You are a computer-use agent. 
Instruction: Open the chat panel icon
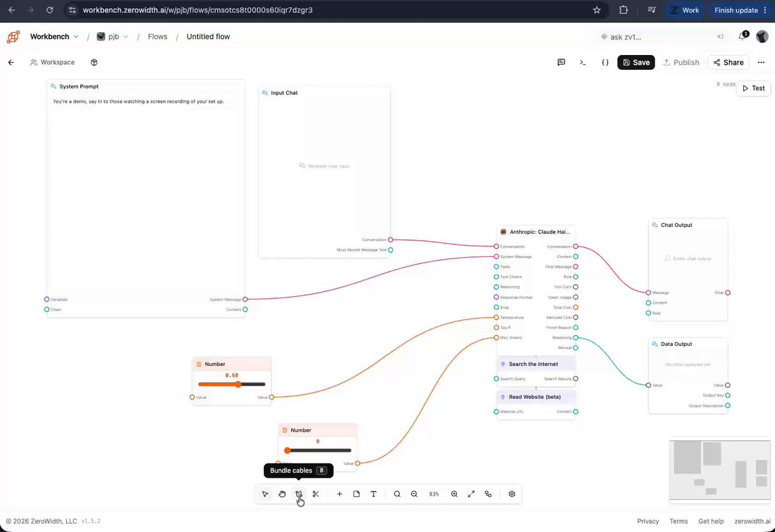pos(561,62)
